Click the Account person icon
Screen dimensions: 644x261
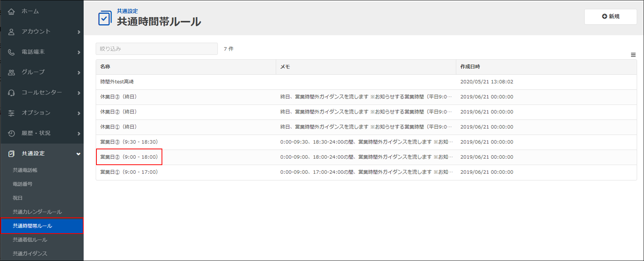pyautogui.click(x=11, y=32)
